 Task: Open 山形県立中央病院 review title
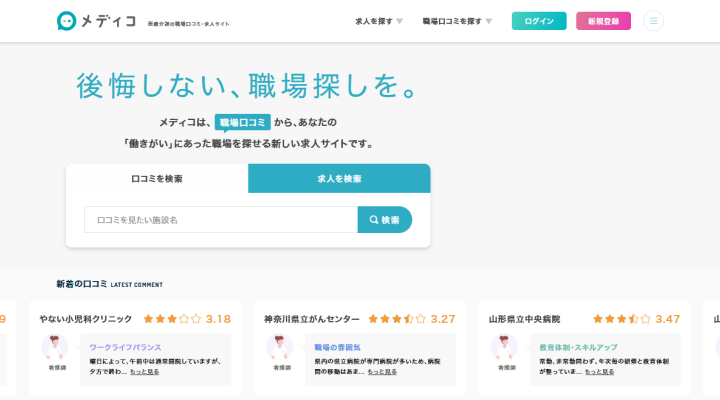(x=524, y=319)
